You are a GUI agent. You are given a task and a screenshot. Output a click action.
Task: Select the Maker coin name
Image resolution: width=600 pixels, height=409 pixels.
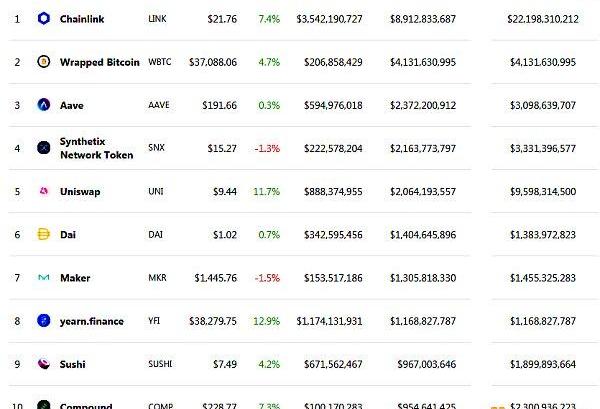pyautogui.click(x=75, y=278)
